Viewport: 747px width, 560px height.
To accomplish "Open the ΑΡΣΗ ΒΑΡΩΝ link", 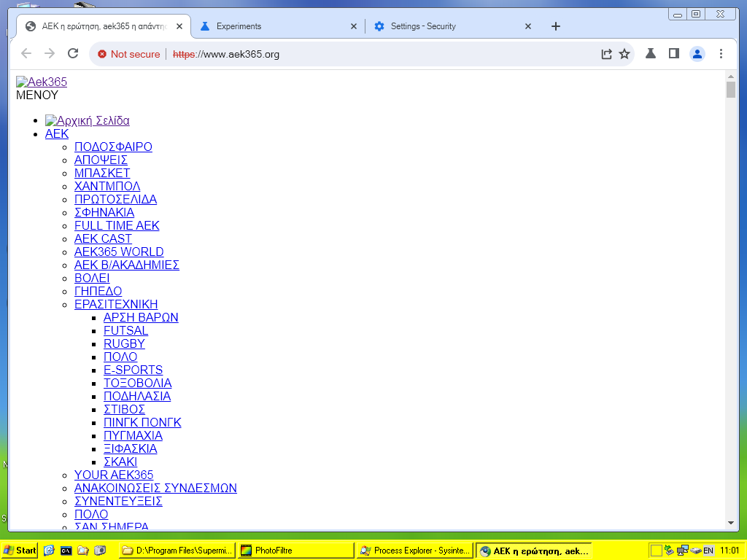I will pyautogui.click(x=141, y=318).
